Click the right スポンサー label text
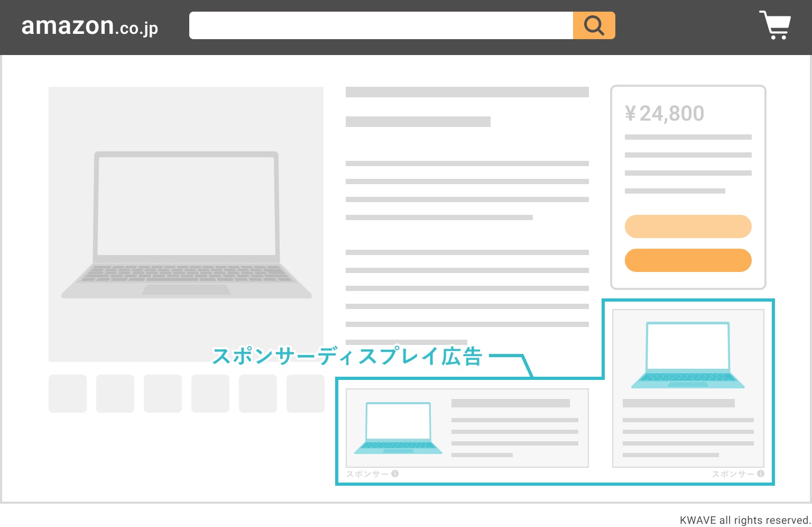This screenshot has width=812, height=527. tap(733, 474)
